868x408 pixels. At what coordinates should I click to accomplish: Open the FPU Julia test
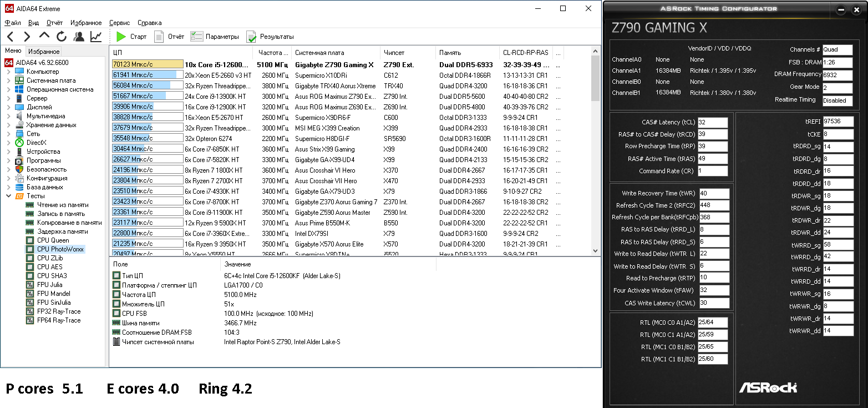point(50,285)
